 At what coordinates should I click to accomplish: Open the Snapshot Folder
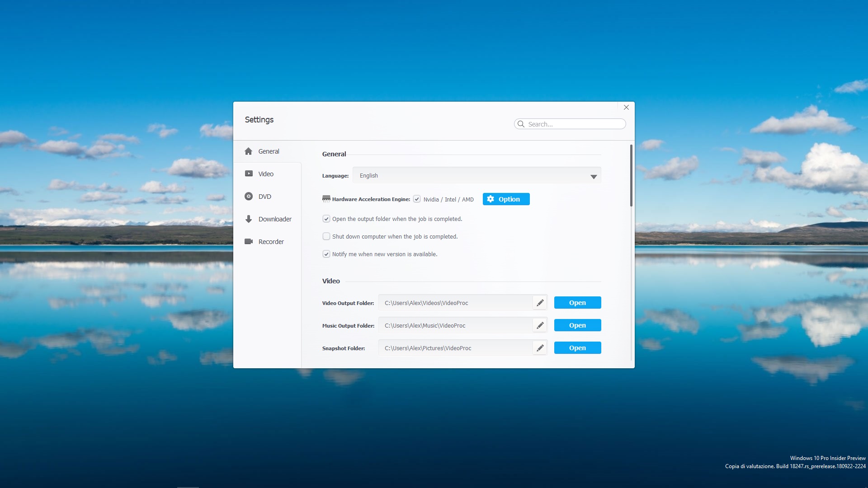click(x=577, y=348)
